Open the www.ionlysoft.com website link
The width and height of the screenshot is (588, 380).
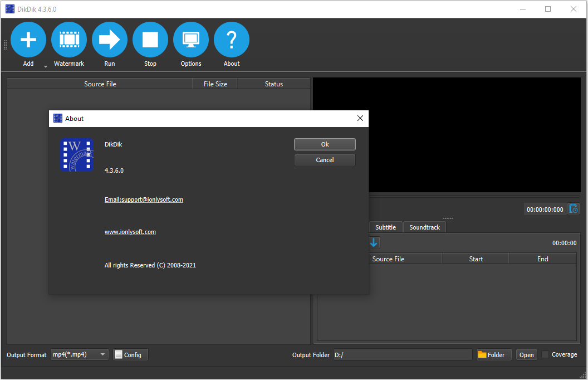coord(130,232)
